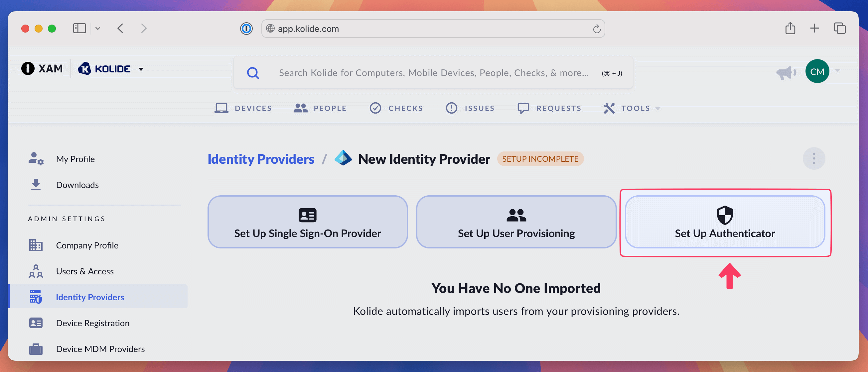Go to the Devices tab
Screen dimensions: 868x372
coord(243,108)
